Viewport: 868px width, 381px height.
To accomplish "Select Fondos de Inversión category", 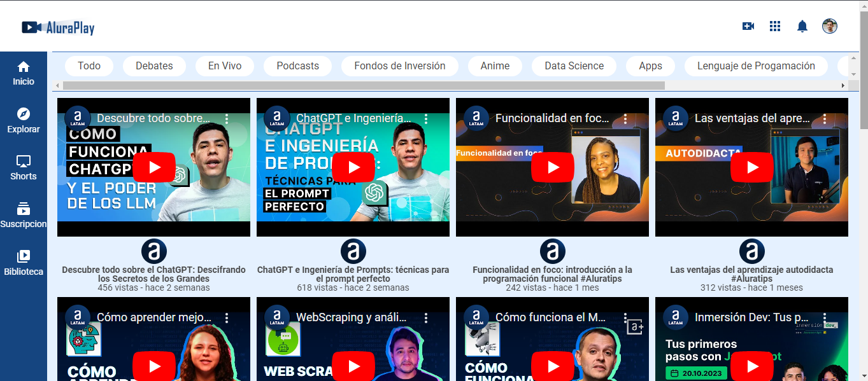I will tap(400, 66).
